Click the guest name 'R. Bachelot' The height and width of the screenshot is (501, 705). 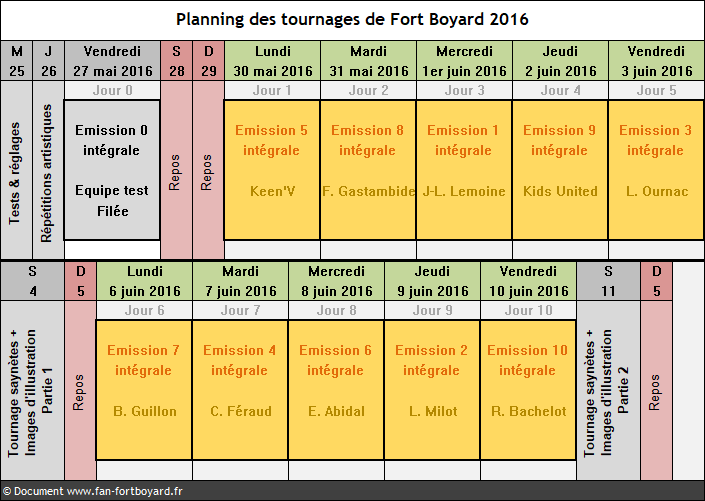click(x=529, y=411)
